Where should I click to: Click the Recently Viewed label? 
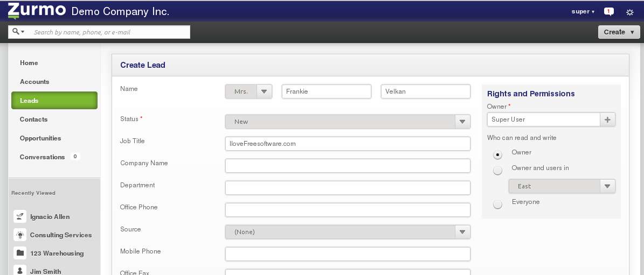tap(33, 193)
